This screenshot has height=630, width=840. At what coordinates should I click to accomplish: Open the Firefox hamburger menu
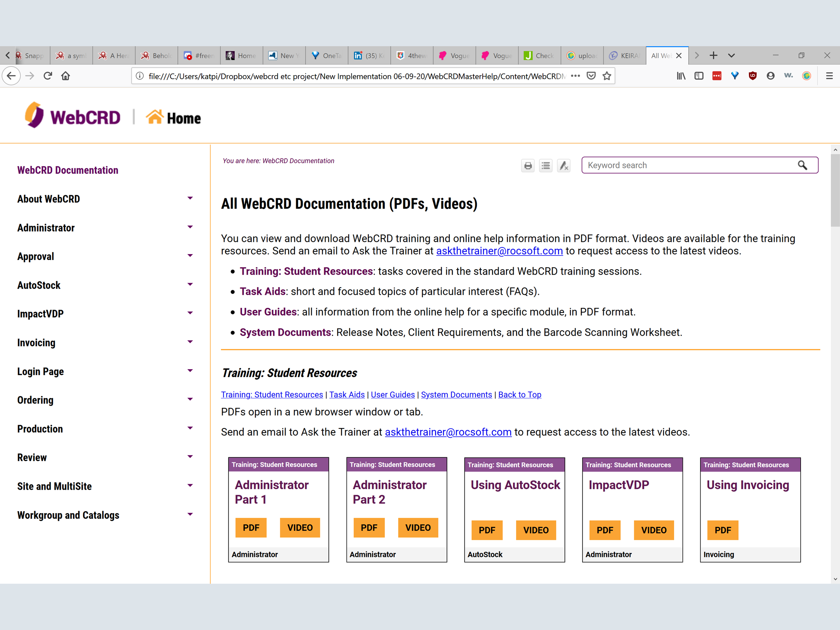click(829, 76)
